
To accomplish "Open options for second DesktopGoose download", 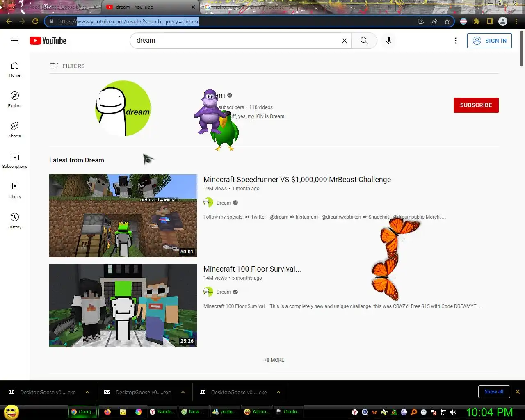I will [183, 392].
